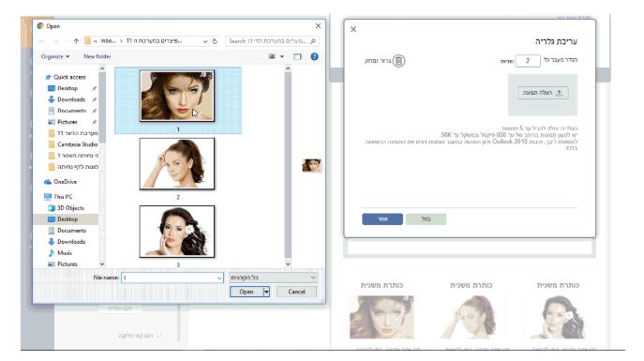This screenshot has height=361, width=644.
Task: Select 3D Objects in navigation tree
Action: [70, 208]
